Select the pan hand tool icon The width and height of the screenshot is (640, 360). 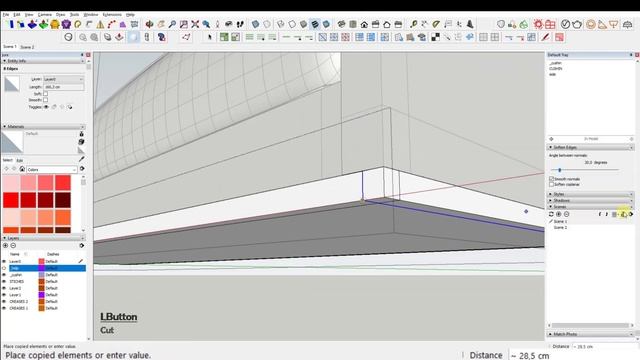[x=161, y=24]
